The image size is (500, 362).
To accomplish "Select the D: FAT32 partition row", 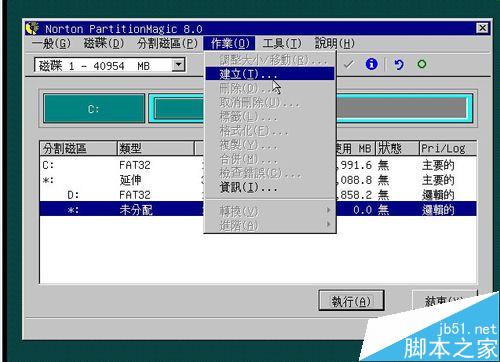I will click(258, 195).
